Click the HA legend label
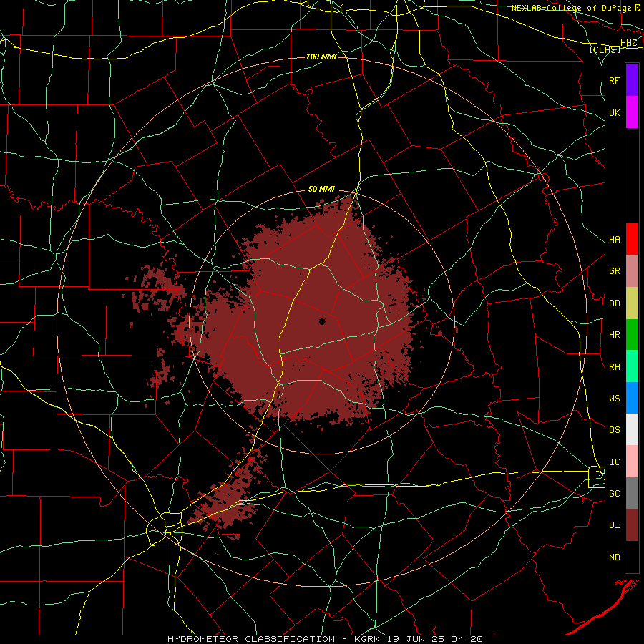This screenshot has width=644, height=644. coord(615,240)
